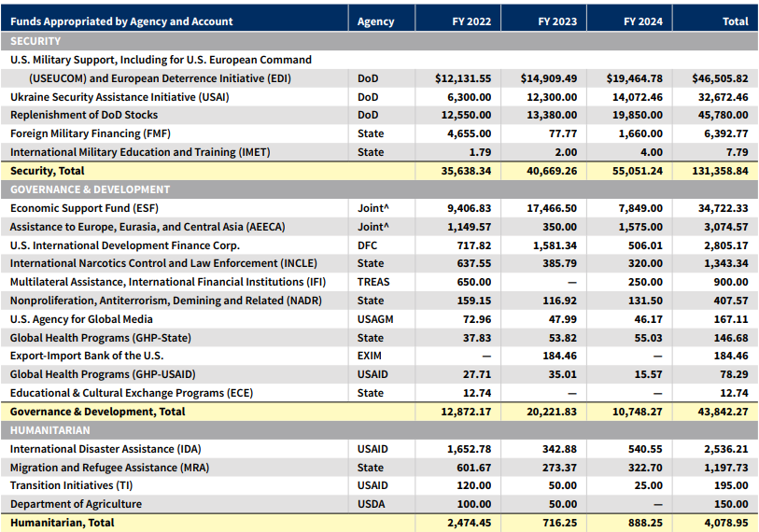Select 'Educational & Cultural Exchange Programs (ECE)' label
The image size is (759, 532).
point(132,393)
